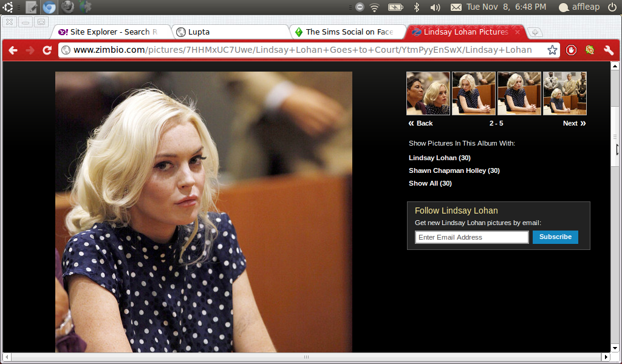The image size is (622, 364).
Task: Switch to the Lupta tab
Action: pyautogui.click(x=231, y=32)
